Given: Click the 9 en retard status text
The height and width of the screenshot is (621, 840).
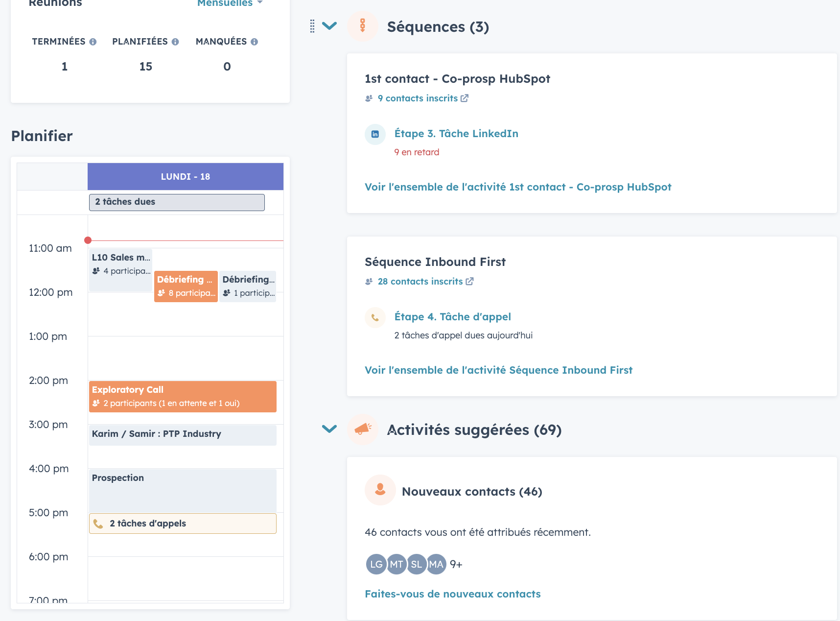Looking at the screenshot, I should (417, 152).
